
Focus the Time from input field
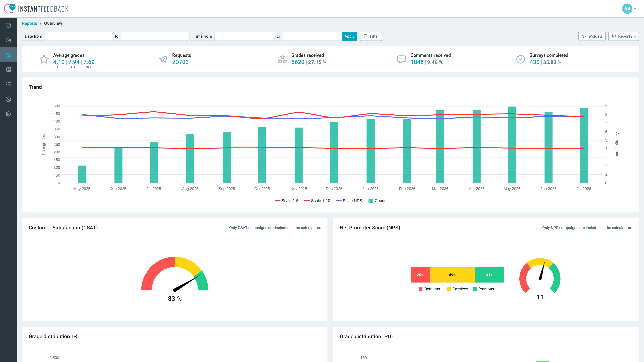click(x=244, y=36)
